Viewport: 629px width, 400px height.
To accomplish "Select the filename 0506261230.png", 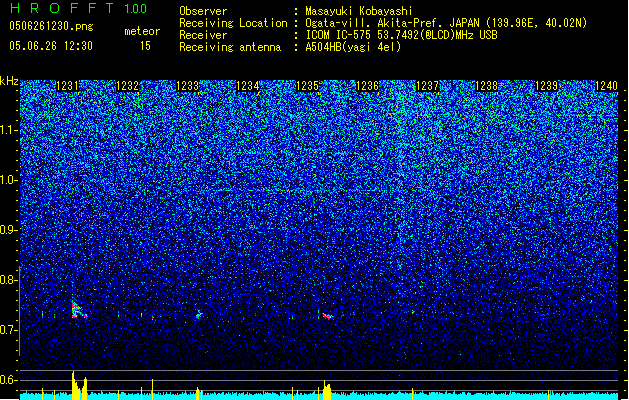I will click(x=51, y=26).
